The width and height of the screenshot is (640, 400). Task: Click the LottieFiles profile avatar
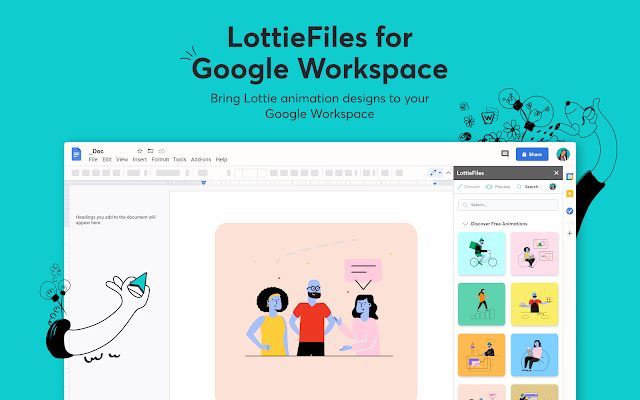click(x=553, y=187)
